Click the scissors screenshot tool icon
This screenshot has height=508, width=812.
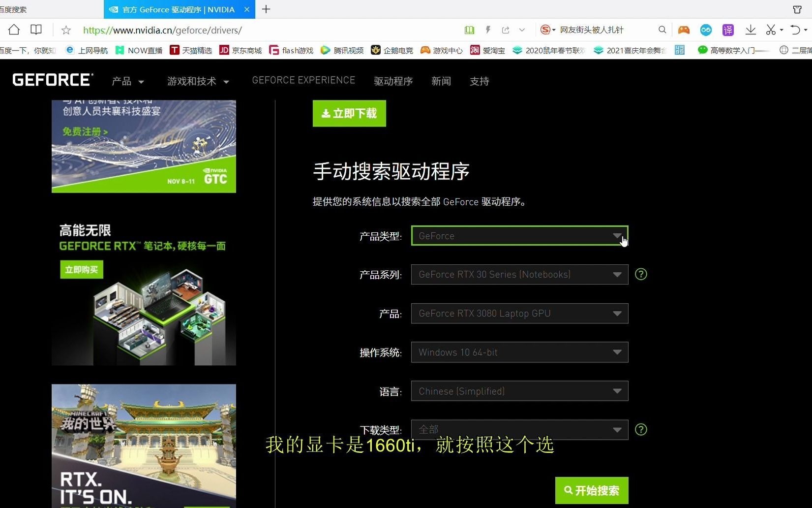[771, 30]
